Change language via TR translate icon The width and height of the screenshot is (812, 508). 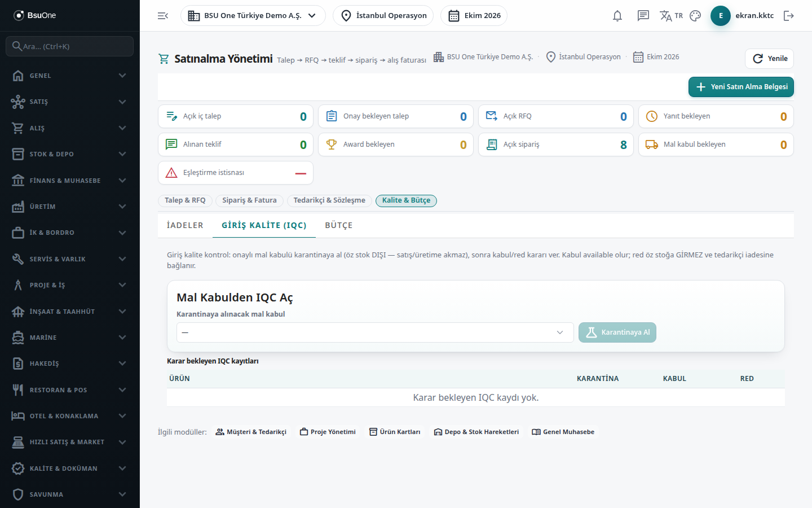click(671, 16)
